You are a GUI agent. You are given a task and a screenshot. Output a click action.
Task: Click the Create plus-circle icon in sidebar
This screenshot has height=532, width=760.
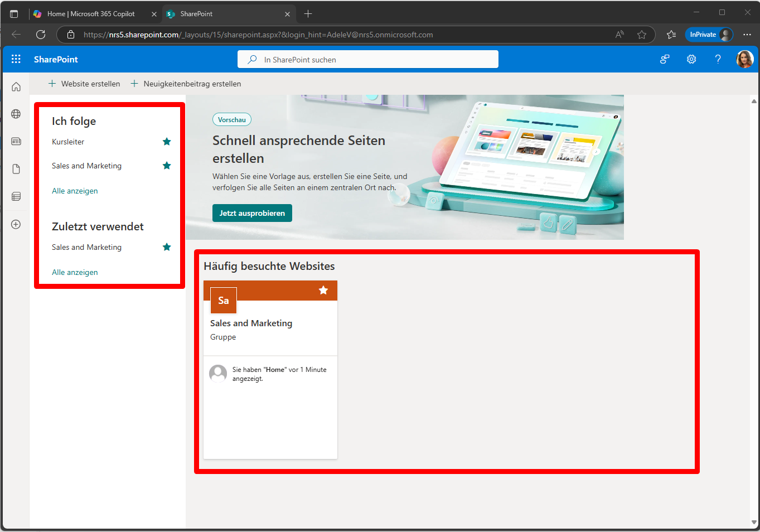pos(16,224)
